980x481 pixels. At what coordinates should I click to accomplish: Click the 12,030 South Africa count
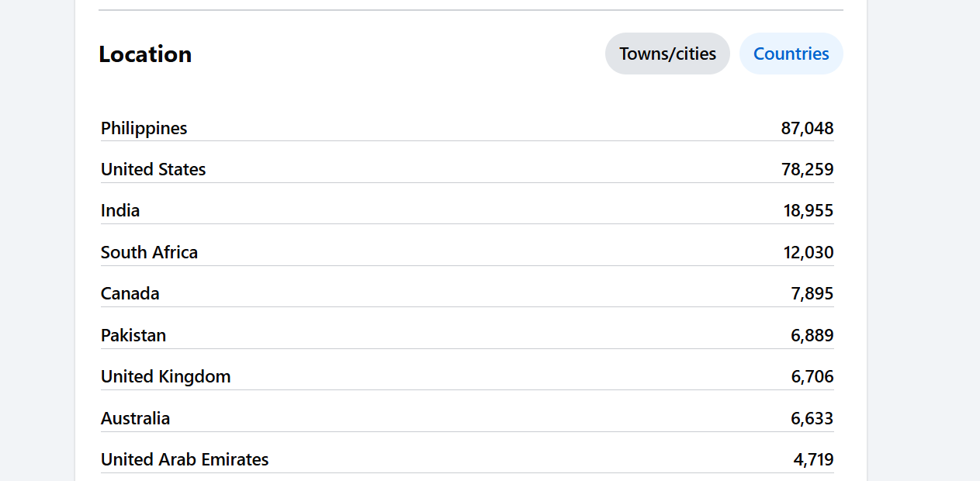click(x=809, y=252)
